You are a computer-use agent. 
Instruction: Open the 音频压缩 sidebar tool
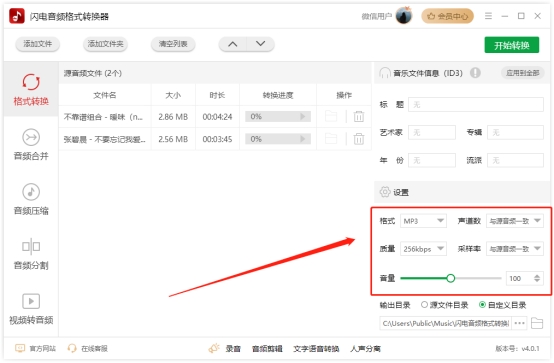tap(31, 199)
